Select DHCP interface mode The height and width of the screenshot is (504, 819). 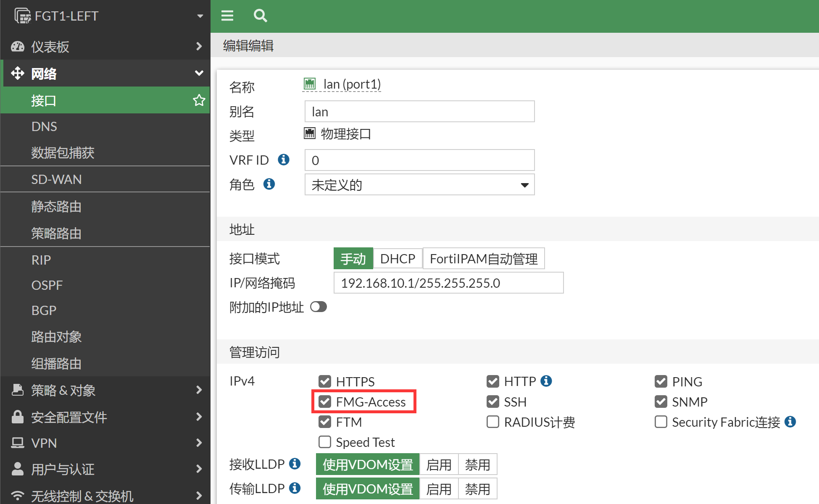(x=397, y=259)
